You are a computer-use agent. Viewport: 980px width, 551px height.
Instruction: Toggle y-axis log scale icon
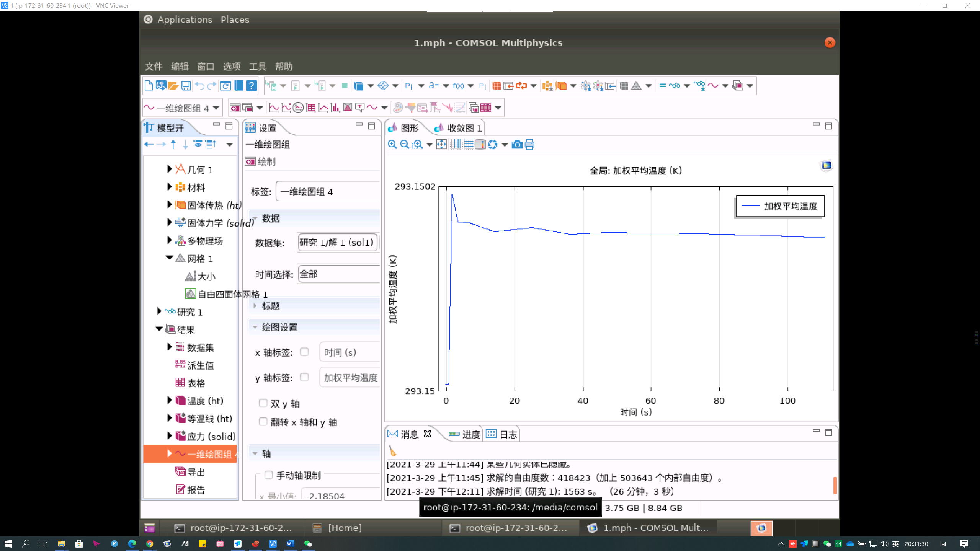[x=468, y=145]
